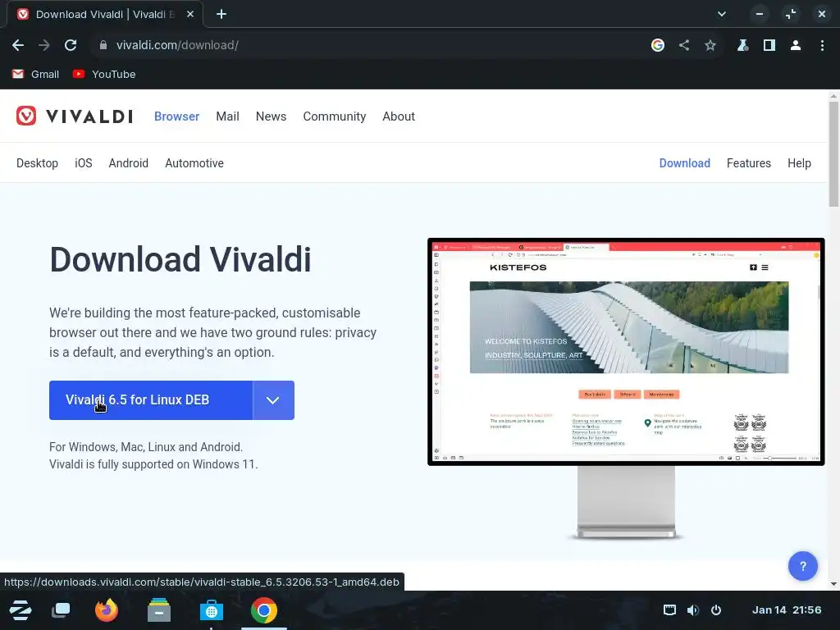Open the Google icon in the address bar
Screen dimensions: 840x630
pyautogui.click(x=658, y=46)
